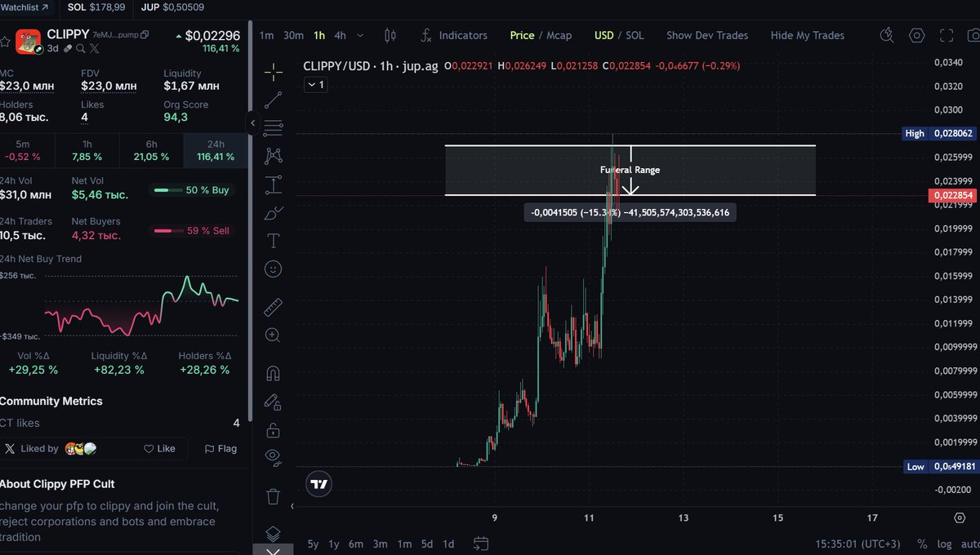
Task: Enter fullscreen chart mode
Action: 947,35
